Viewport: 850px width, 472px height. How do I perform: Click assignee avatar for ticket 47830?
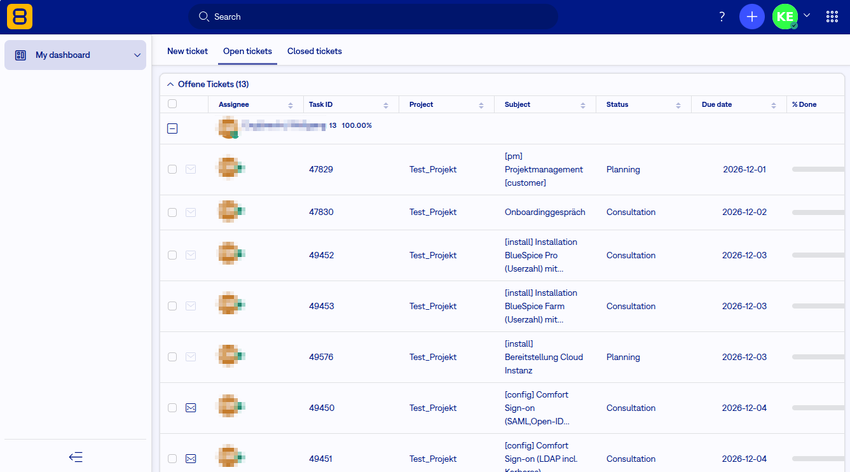pos(230,210)
